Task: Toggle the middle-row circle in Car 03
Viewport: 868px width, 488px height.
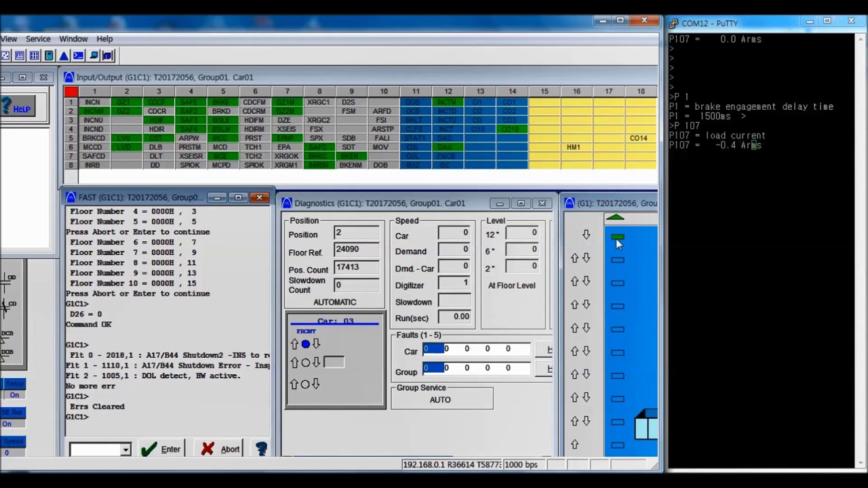Action: coord(305,363)
